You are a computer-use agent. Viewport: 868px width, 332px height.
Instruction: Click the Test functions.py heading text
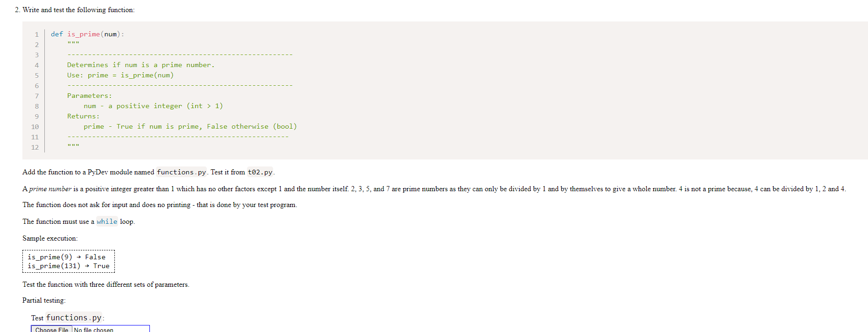click(x=68, y=318)
